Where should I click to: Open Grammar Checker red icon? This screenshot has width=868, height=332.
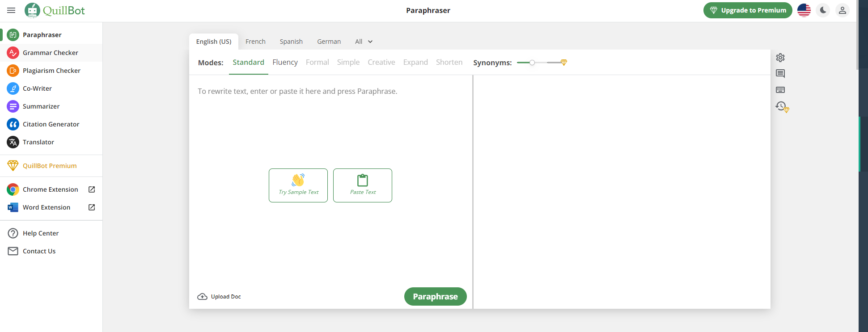13,53
